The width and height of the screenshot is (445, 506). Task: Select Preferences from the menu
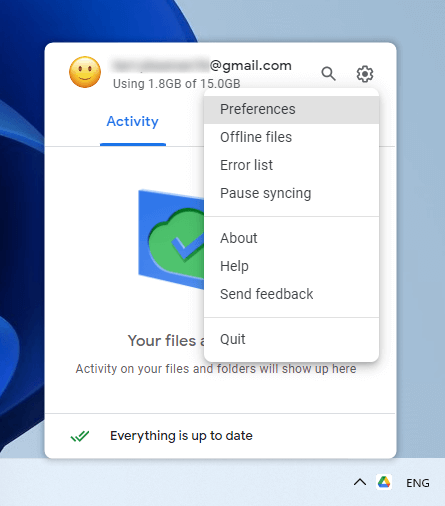pyautogui.click(x=291, y=109)
